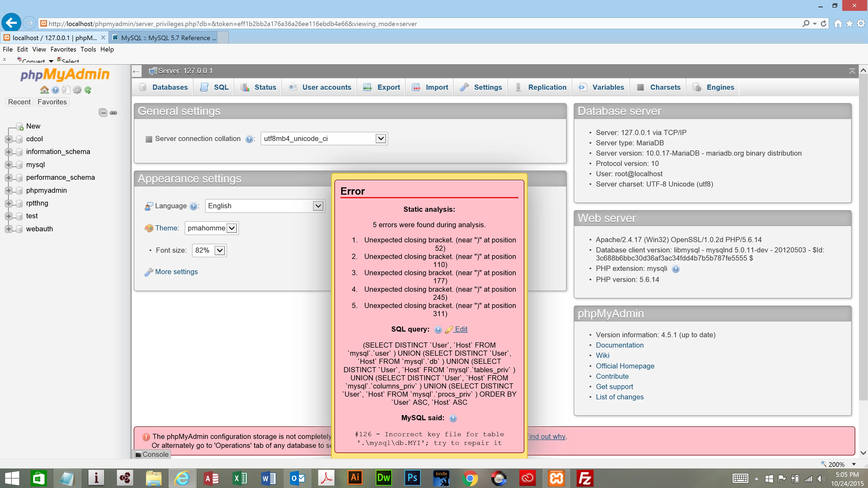
Task: Open the Font size dropdown
Action: (220, 250)
